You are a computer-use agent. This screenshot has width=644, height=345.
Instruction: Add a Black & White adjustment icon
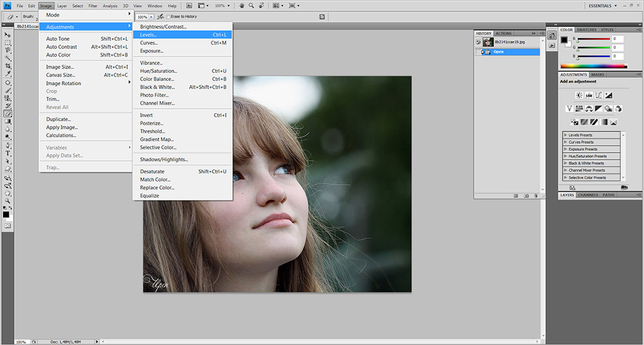coord(599,109)
